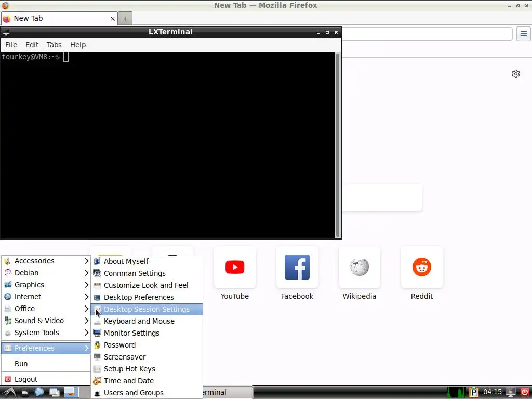
Task: Expand the Accessories submenu
Action: [x=46, y=261]
